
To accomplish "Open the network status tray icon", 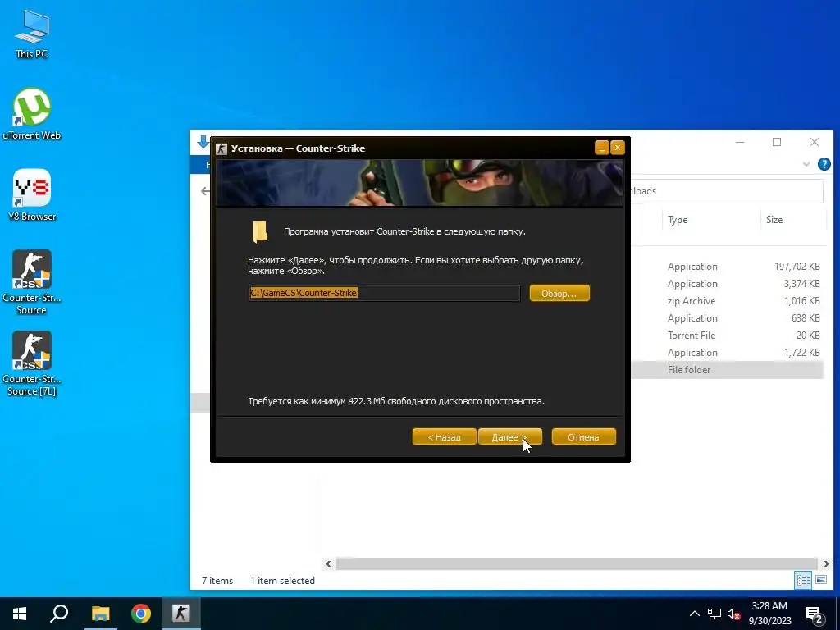I will (x=714, y=614).
